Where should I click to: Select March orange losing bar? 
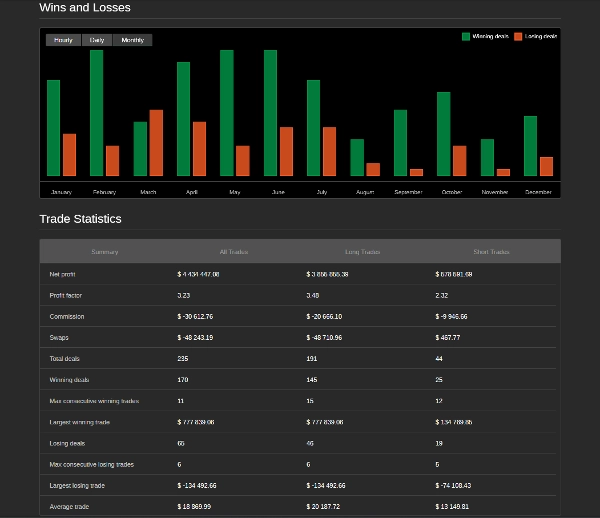click(156, 143)
